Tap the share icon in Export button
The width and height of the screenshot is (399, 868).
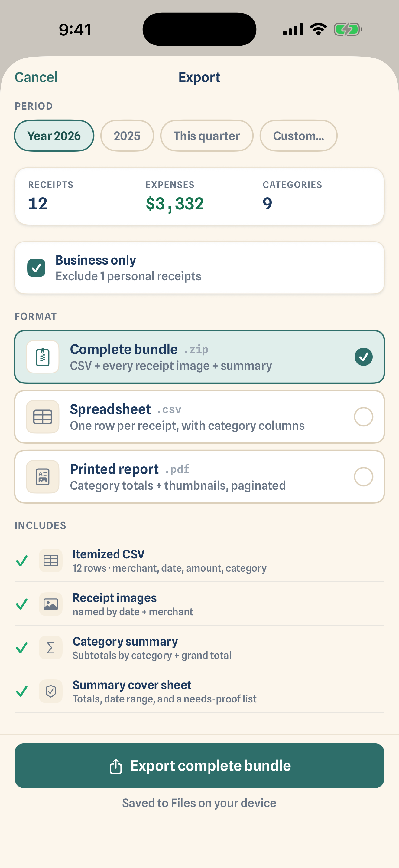[x=116, y=766]
